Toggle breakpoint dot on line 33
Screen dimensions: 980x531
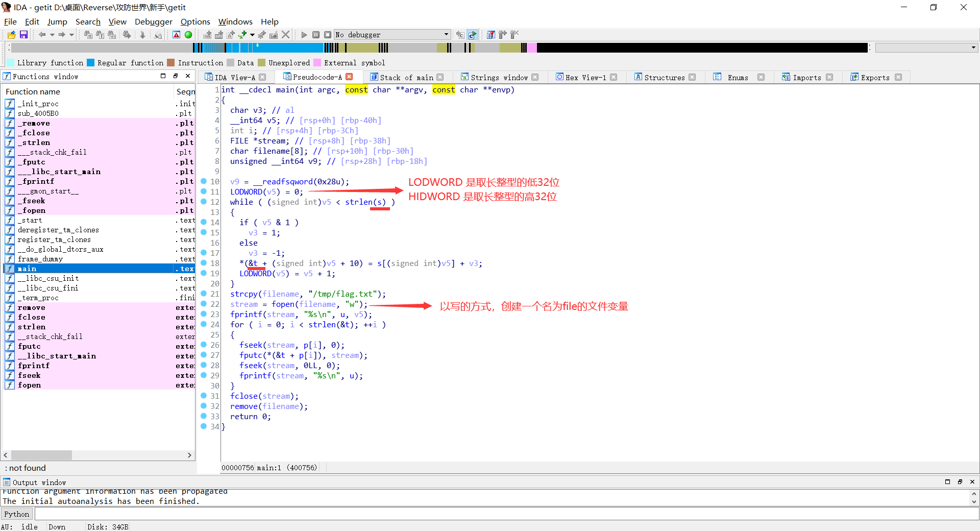[x=204, y=416]
